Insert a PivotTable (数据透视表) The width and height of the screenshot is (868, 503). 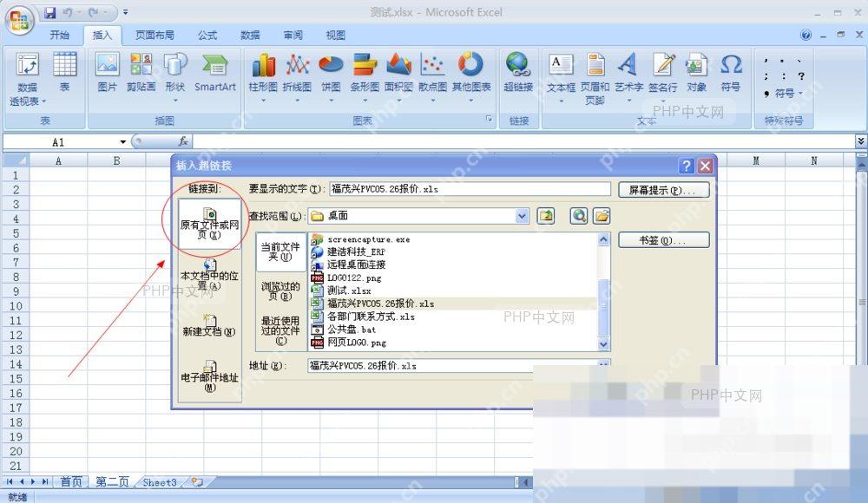point(27,79)
